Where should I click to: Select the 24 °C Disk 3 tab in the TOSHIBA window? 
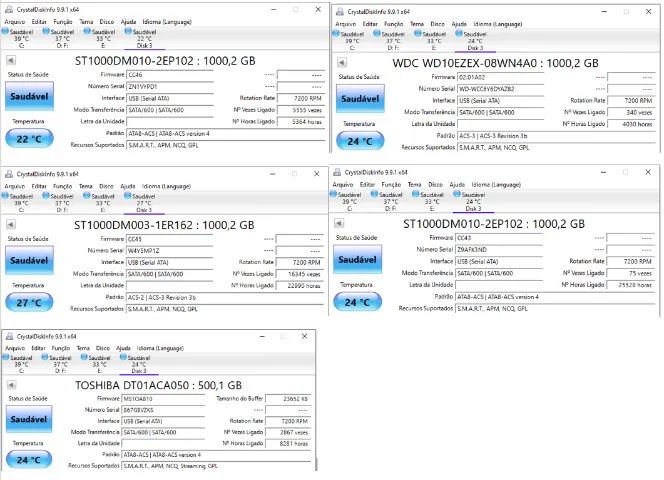point(139,364)
